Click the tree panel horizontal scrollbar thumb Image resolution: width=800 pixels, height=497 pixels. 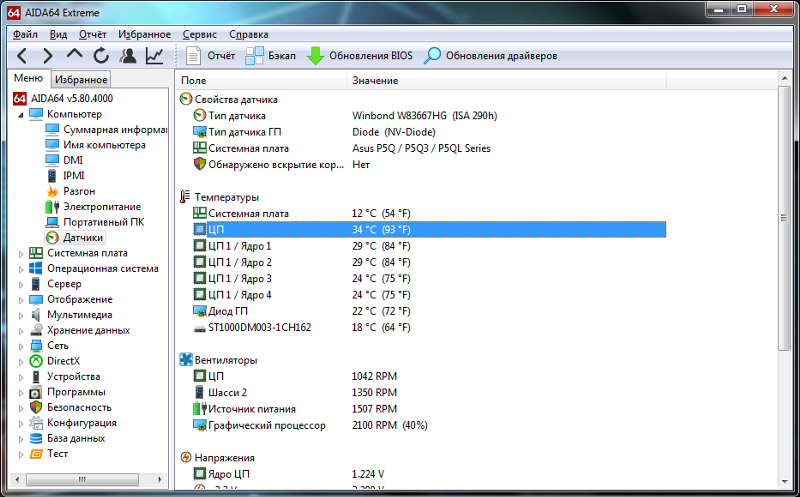pyautogui.click(x=82, y=480)
